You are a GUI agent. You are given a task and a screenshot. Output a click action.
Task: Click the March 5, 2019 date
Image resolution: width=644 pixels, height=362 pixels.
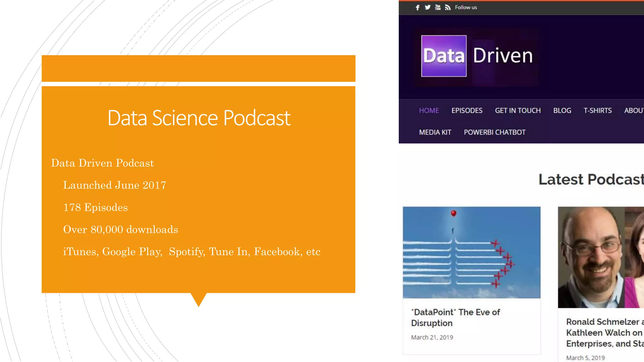click(x=585, y=358)
